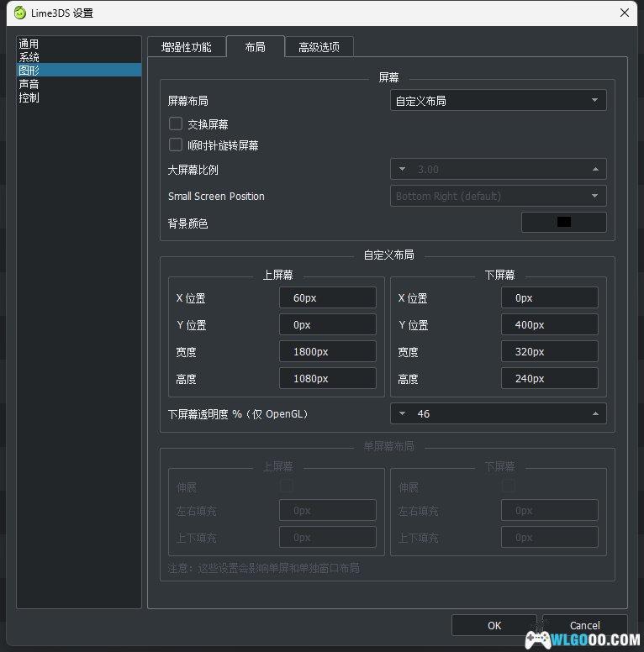Select 系统 in the category list

pos(79,57)
